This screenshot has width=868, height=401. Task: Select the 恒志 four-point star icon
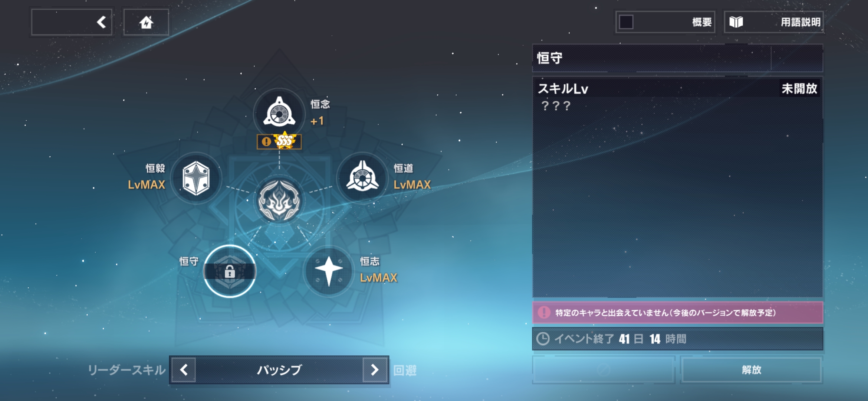click(329, 271)
